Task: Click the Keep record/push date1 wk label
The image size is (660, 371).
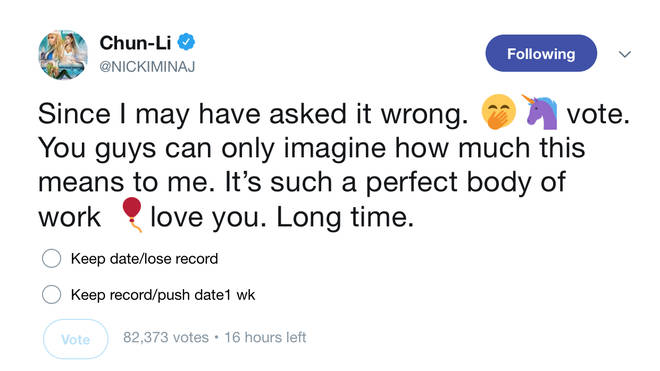Action: (163, 295)
